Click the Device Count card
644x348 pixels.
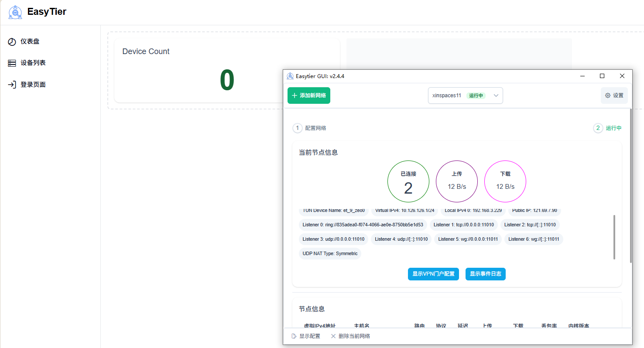point(227,71)
